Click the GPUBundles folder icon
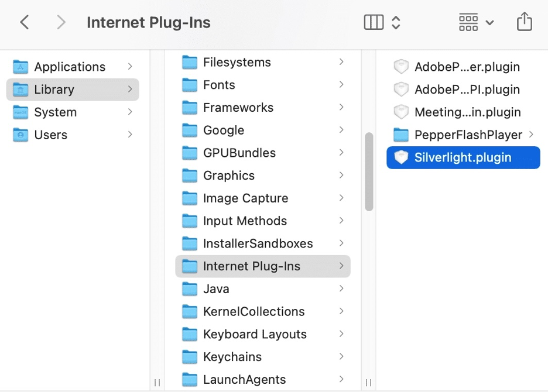The height and width of the screenshot is (392, 548). [x=190, y=153]
